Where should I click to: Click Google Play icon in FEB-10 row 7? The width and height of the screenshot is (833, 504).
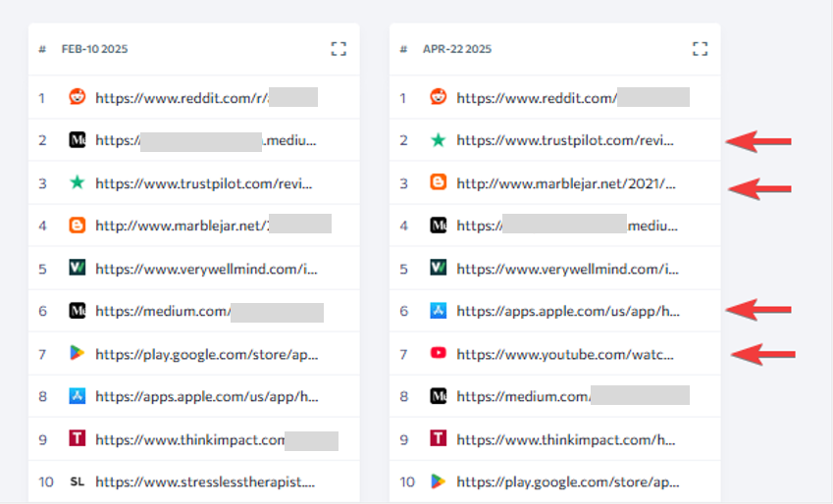tap(78, 353)
